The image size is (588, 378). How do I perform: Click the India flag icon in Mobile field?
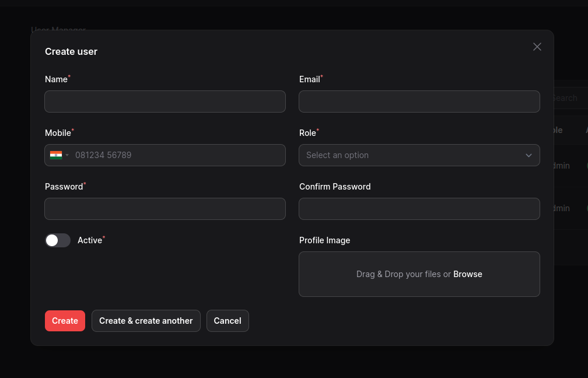(x=56, y=155)
